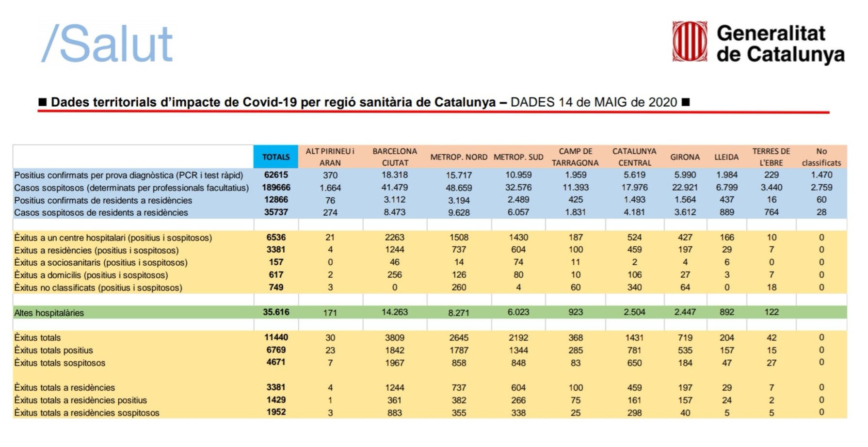Click Metrop. Nord Èxitus totals 2645
Image resolution: width=868 pixels, height=447 pixels.
(459, 337)
